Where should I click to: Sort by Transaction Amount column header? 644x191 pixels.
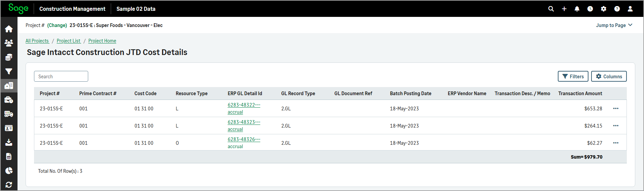point(580,93)
